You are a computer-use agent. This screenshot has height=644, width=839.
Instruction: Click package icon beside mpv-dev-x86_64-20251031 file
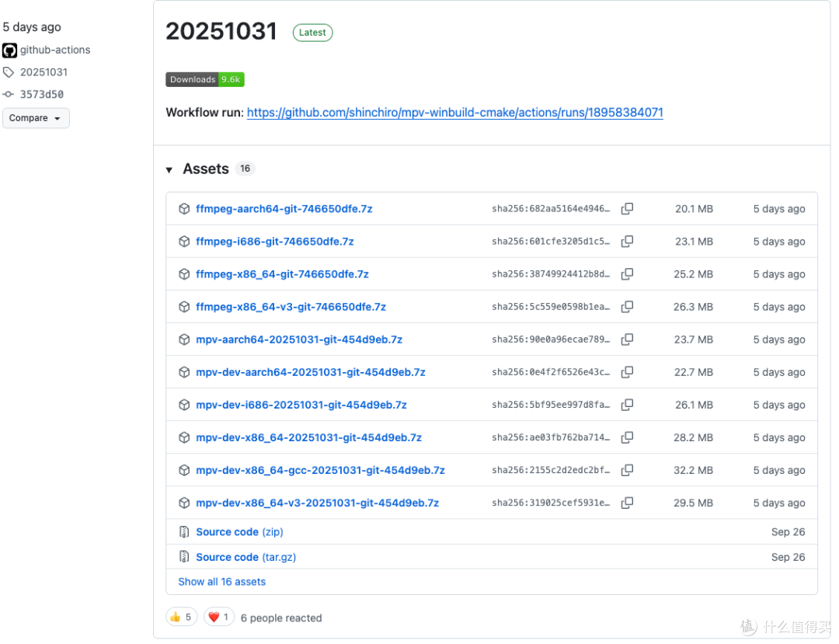coord(184,437)
